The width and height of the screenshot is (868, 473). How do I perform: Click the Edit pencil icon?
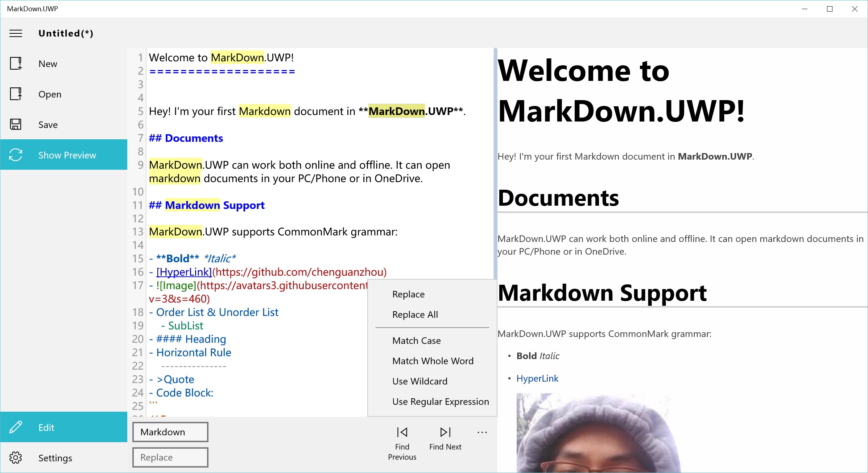click(x=16, y=427)
